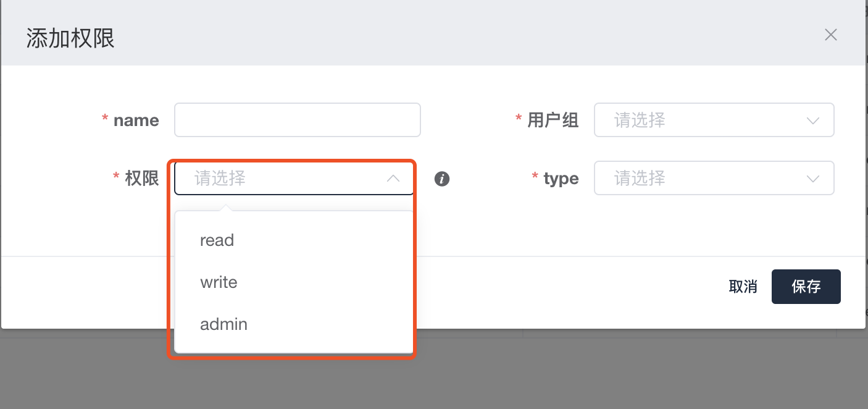Collapse the 权限 dropdown using its up chevron
Image resolution: width=868 pixels, height=409 pixels.
point(393,179)
